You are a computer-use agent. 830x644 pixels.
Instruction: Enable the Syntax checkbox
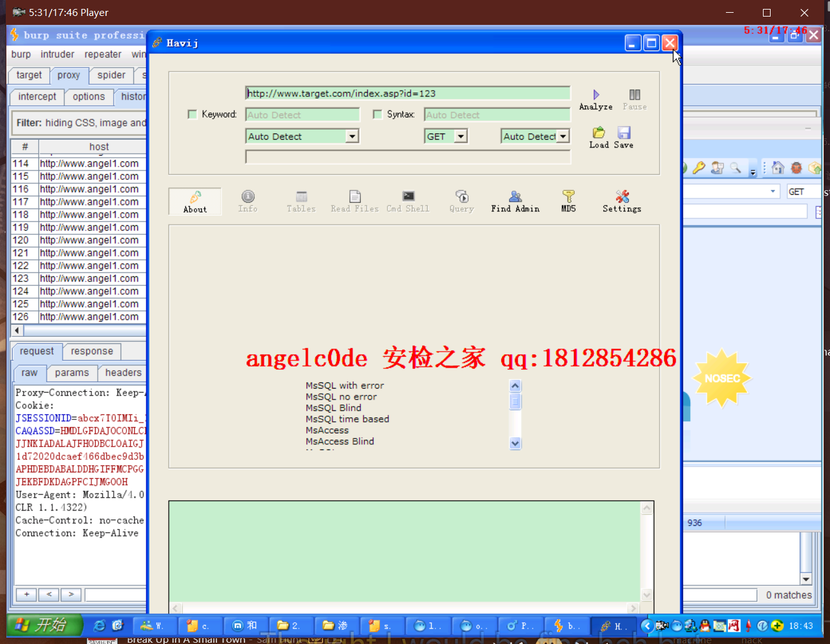[377, 114]
